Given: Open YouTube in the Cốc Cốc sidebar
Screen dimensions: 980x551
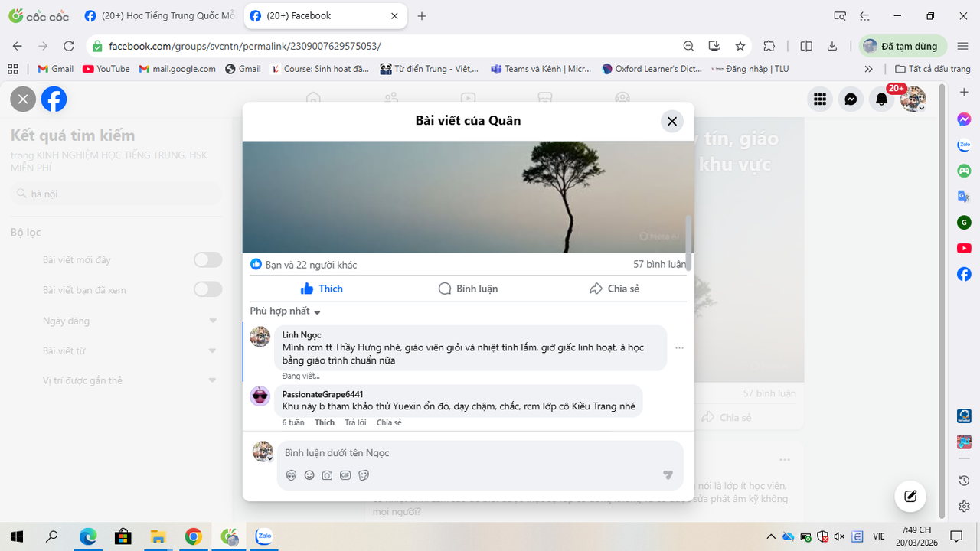Looking at the screenshot, I should pos(964,248).
